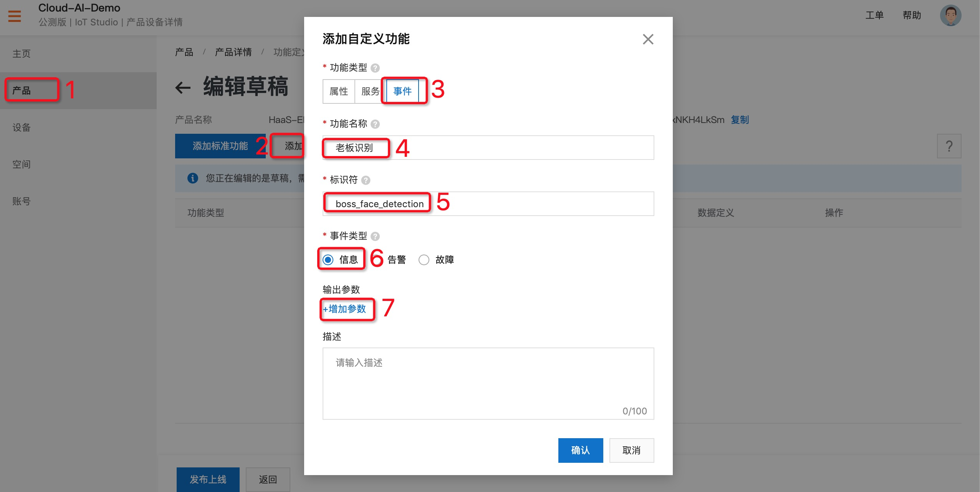Switch function type to 属性
The image size is (980, 492).
(338, 91)
